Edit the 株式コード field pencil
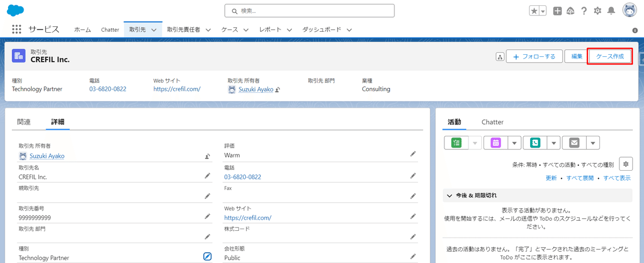Image resolution: width=644 pixels, height=263 pixels. tap(413, 237)
